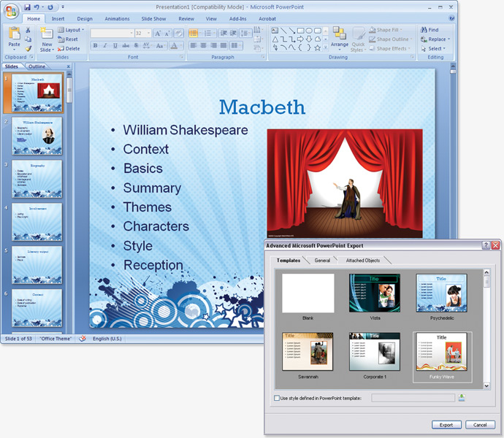Justify the paragraph text
The height and width of the screenshot is (438, 504).
(x=224, y=46)
